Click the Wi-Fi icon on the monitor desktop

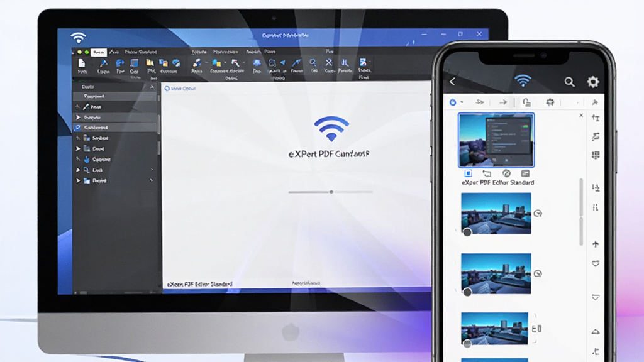(78, 37)
